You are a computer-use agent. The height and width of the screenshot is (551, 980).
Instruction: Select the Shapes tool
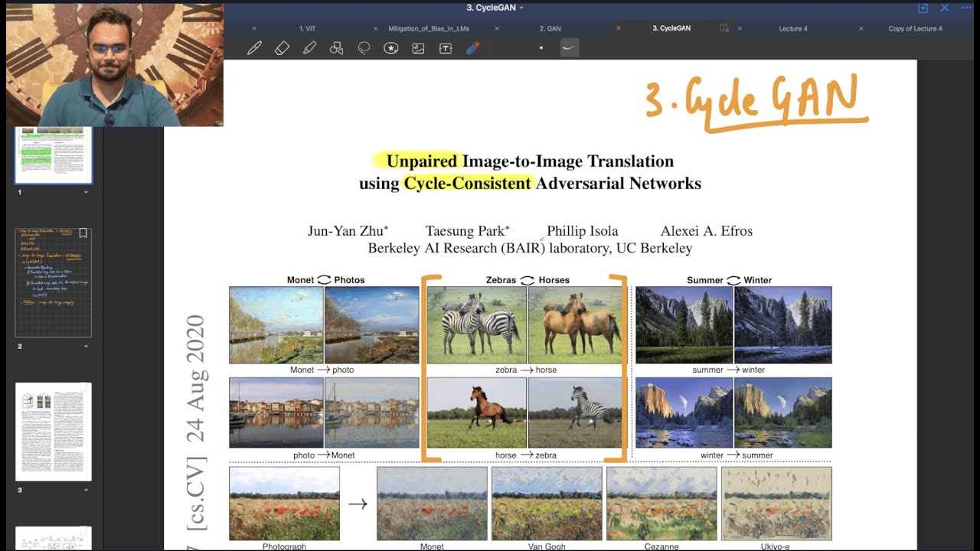(336, 48)
